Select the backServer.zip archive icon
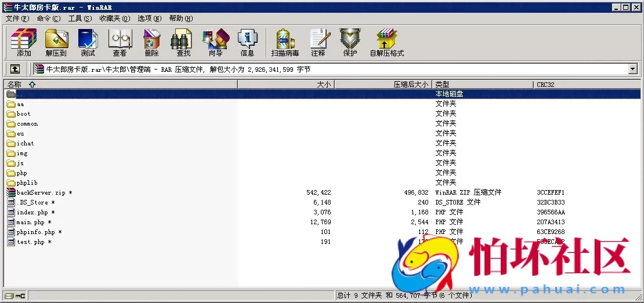Screen dimensions: 644x303 pos(11,193)
